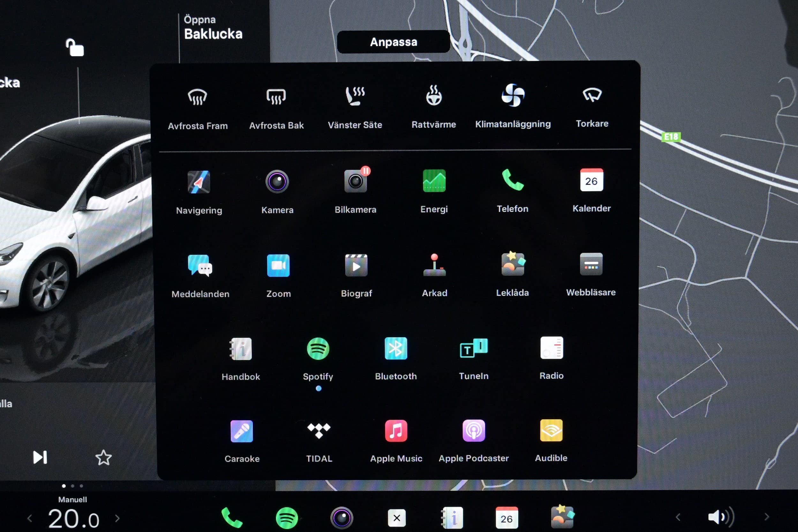Open manual from bottom dock
This screenshot has width=798, height=532.
click(452, 518)
